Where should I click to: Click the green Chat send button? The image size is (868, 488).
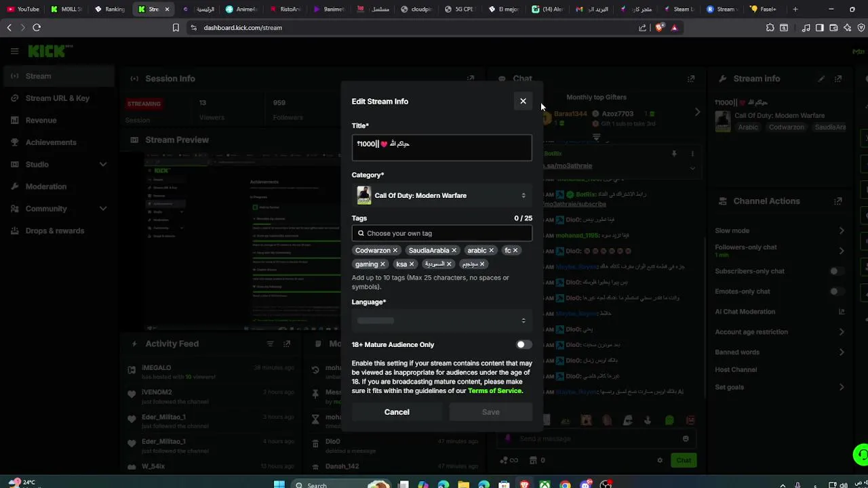pyautogui.click(x=683, y=460)
